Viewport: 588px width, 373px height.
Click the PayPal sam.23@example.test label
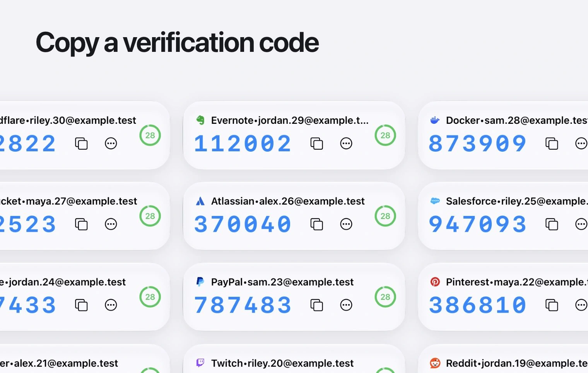282,282
